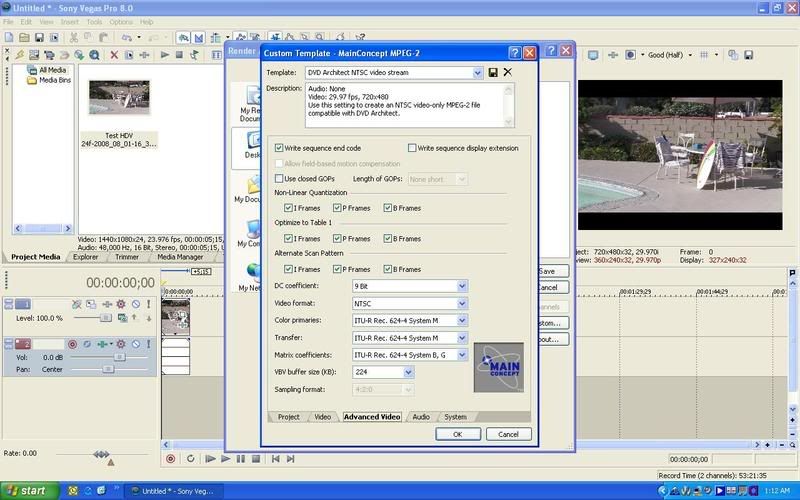Pause timeline playback

(240, 459)
